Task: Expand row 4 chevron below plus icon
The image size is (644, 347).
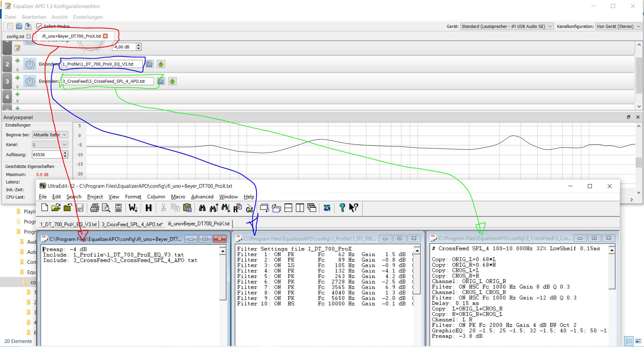Action: click(x=17, y=101)
